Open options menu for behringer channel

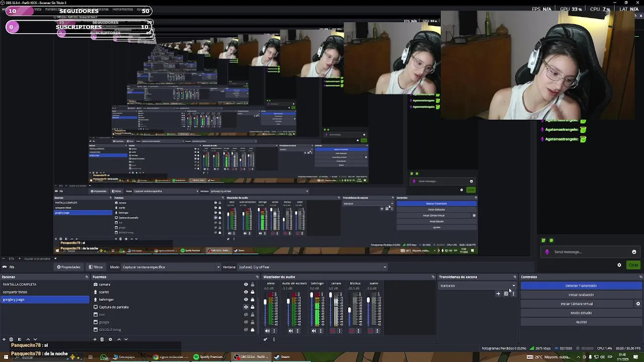coord(320,331)
